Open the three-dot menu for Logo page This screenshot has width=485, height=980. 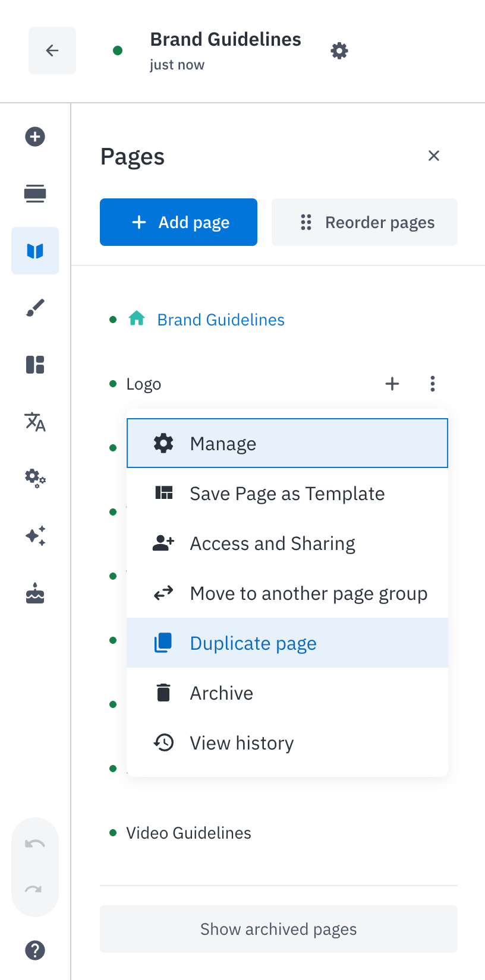[x=433, y=384]
